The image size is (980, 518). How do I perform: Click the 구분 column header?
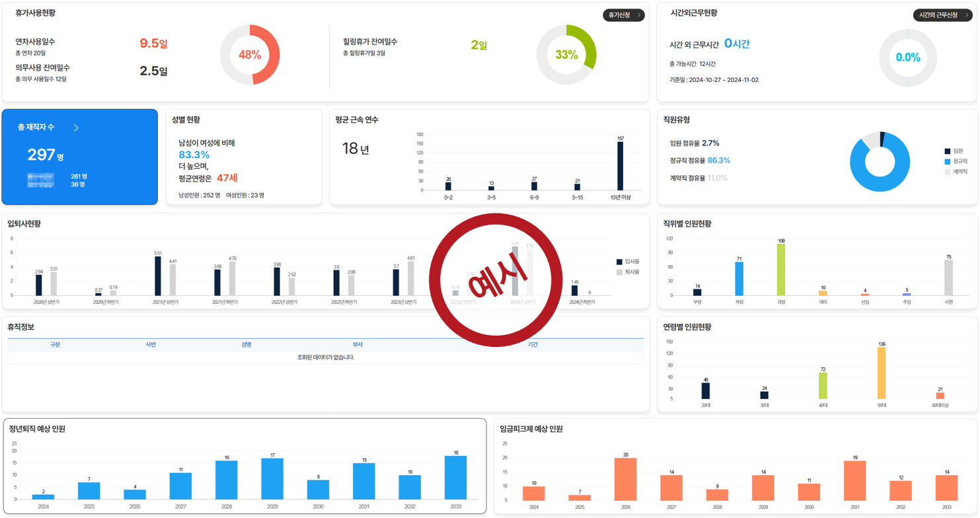tap(56, 345)
